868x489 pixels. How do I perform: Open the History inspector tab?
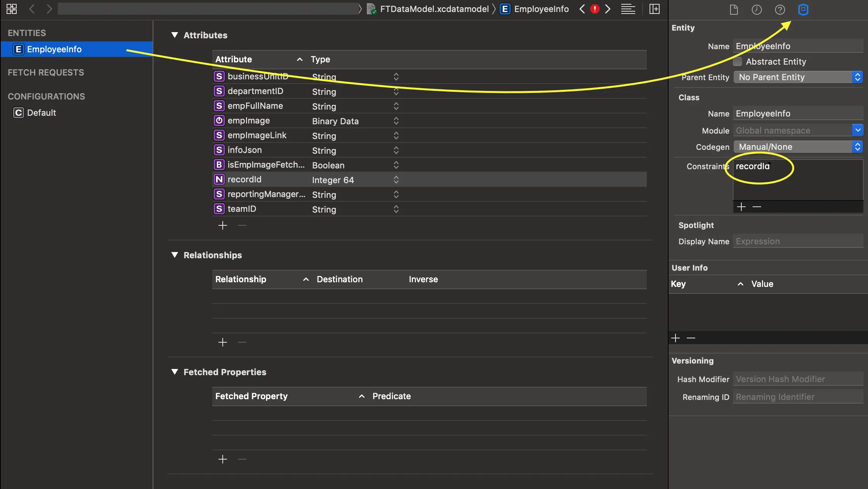click(x=756, y=9)
